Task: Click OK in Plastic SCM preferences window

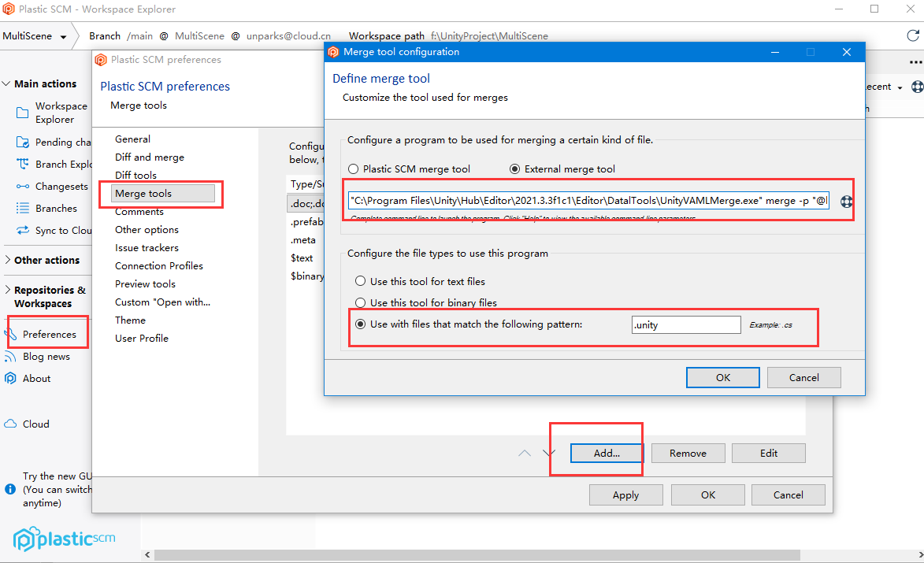Action: [x=707, y=494]
